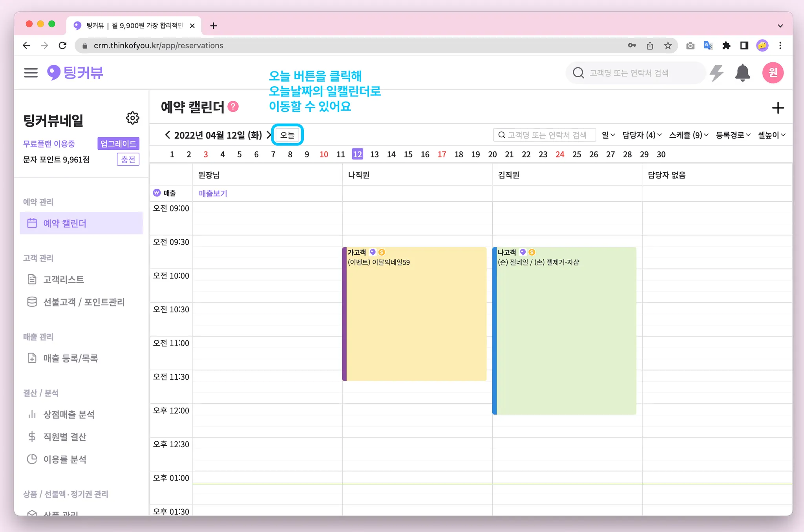Click the 업그레이드 button

pyautogui.click(x=118, y=144)
